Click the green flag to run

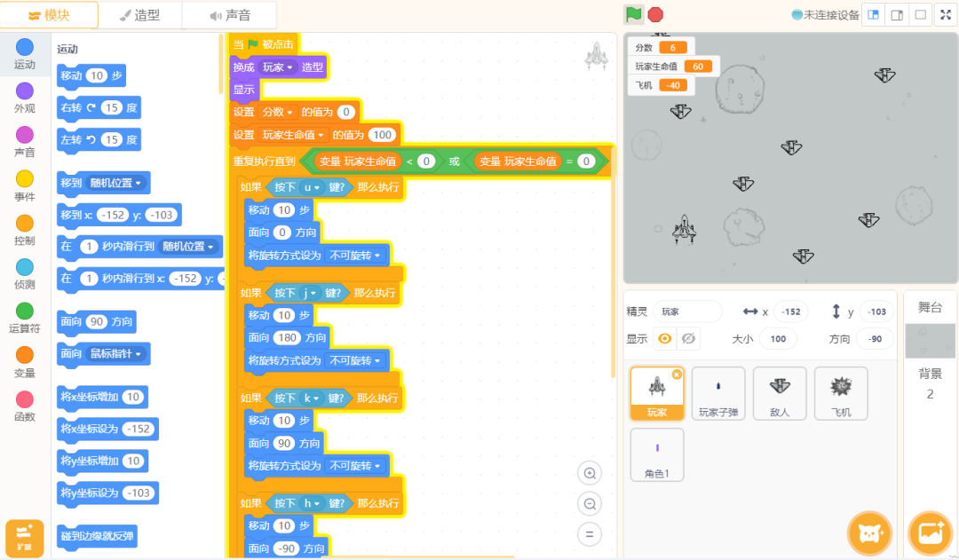coord(634,14)
